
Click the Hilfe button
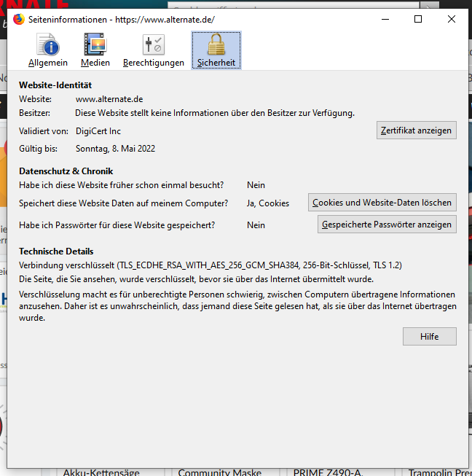430,336
